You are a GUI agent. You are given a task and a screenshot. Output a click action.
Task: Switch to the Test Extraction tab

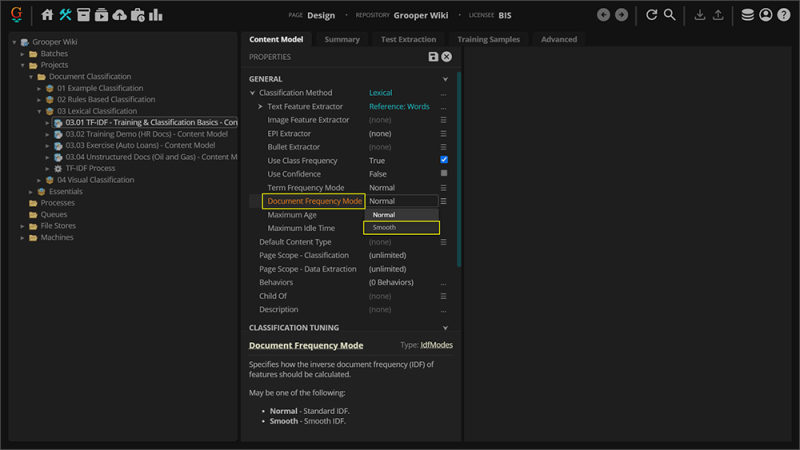click(x=408, y=39)
